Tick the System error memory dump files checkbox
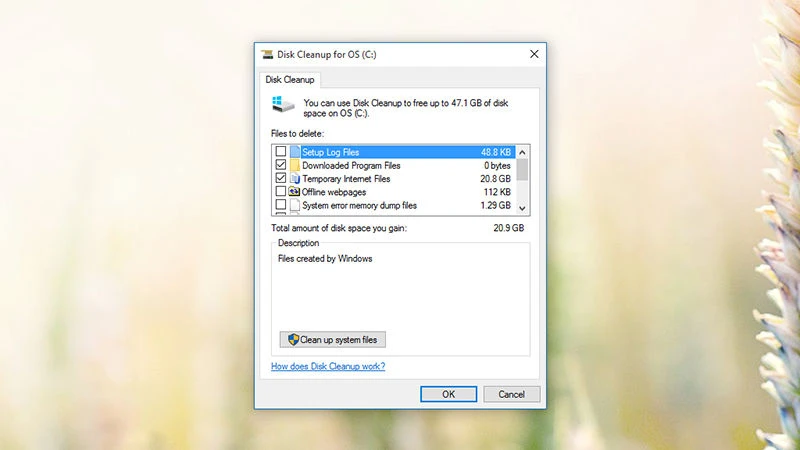The height and width of the screenshot is (450, 800). pyautogui.click(x=280, y=205)
